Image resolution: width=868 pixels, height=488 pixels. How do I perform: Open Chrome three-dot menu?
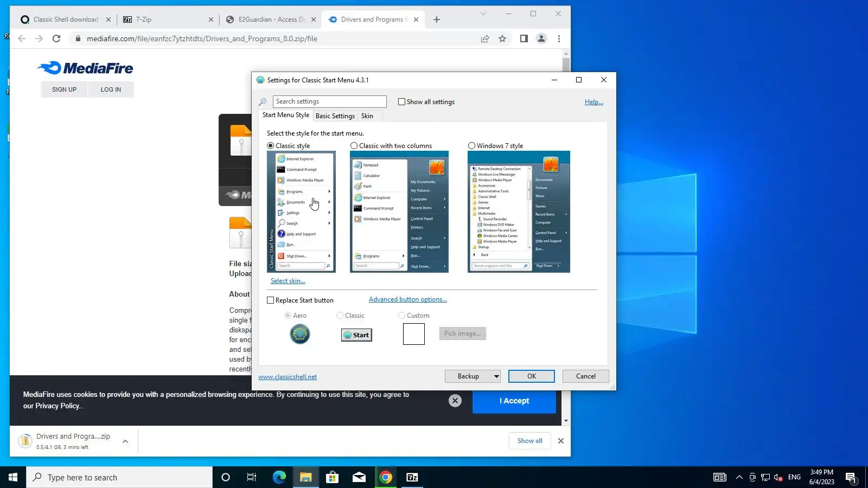tap(559, 38)
